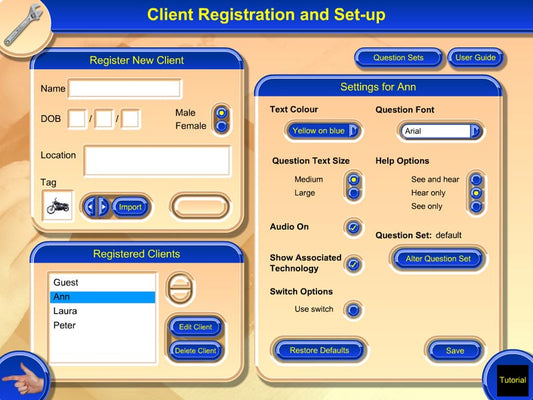Open the Text Colour dropdown

(323, 131)
